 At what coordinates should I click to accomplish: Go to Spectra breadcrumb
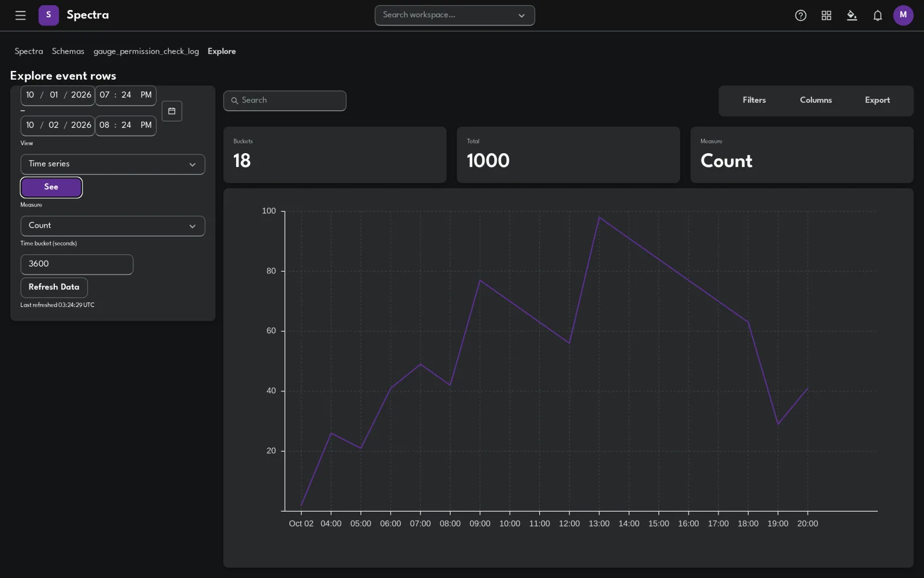[29, 51]
